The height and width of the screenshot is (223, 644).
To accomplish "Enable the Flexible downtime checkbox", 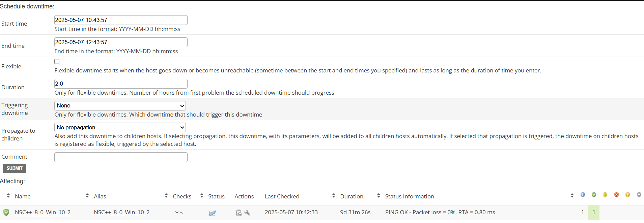I will point(57,62).
